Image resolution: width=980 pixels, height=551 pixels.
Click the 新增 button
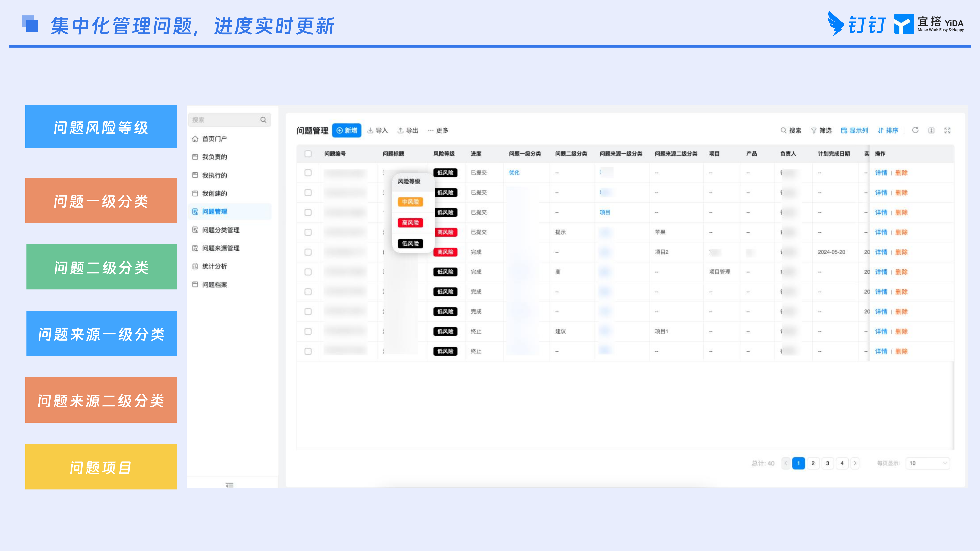click(347, 130)
